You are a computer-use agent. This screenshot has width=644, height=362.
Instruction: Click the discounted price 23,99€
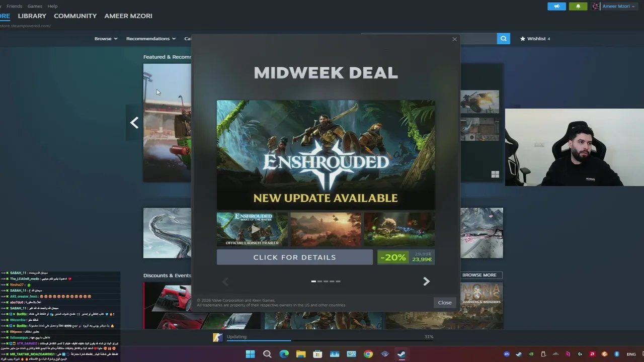pos(422,259)
